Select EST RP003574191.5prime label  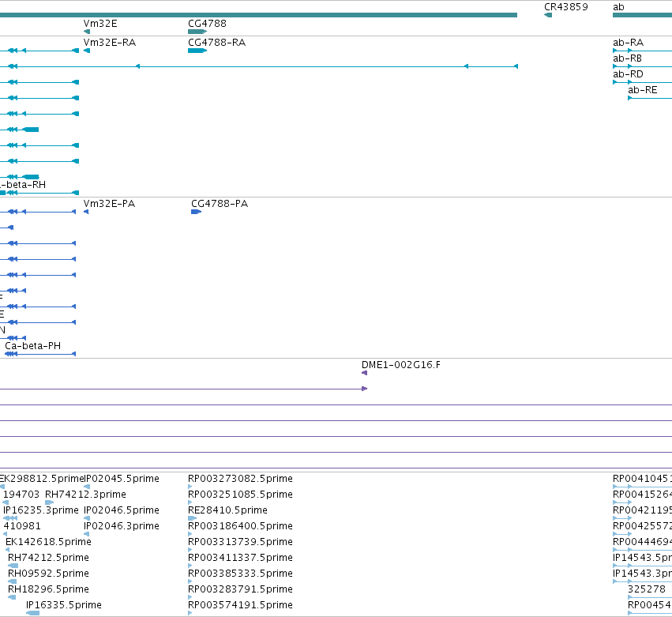[x=240, y=605]
